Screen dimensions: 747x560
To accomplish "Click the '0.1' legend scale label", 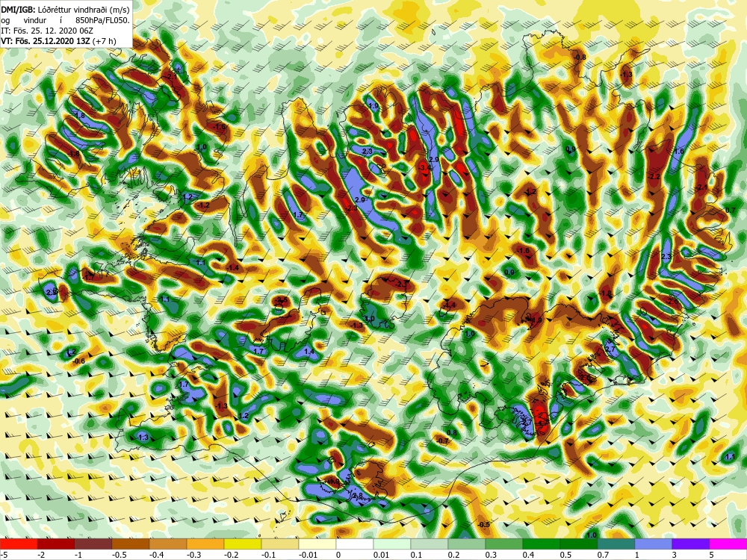I will [x=416, y=555].
